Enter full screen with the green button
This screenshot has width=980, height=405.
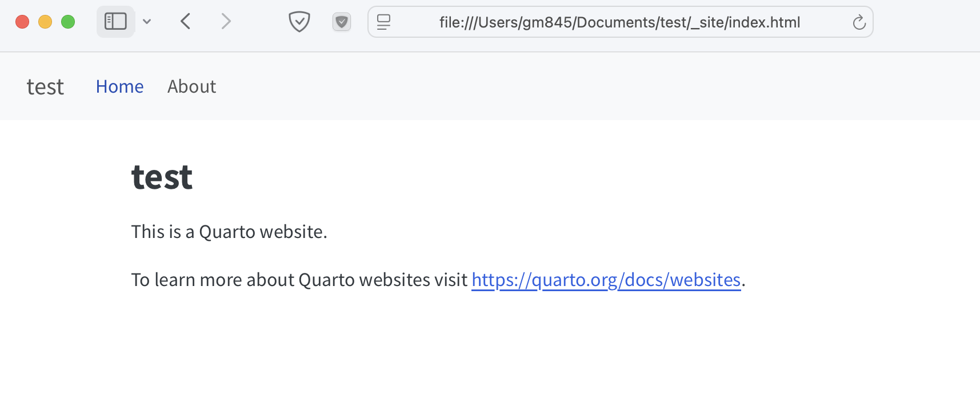(x=68, y=22)
